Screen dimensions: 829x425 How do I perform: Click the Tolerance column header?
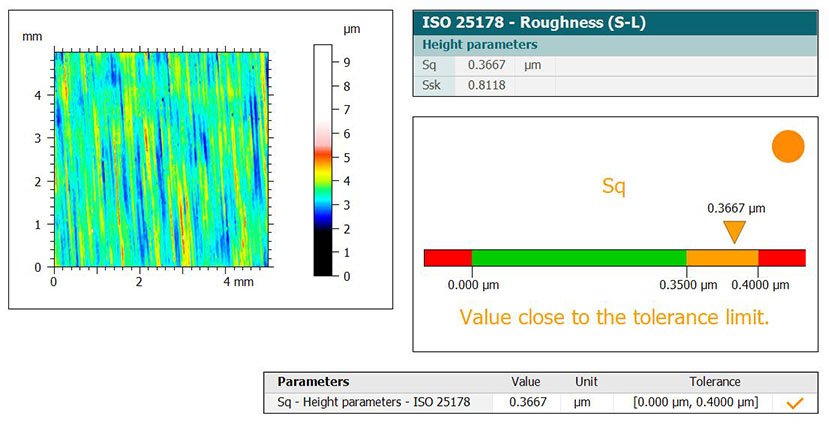[715, 382]
